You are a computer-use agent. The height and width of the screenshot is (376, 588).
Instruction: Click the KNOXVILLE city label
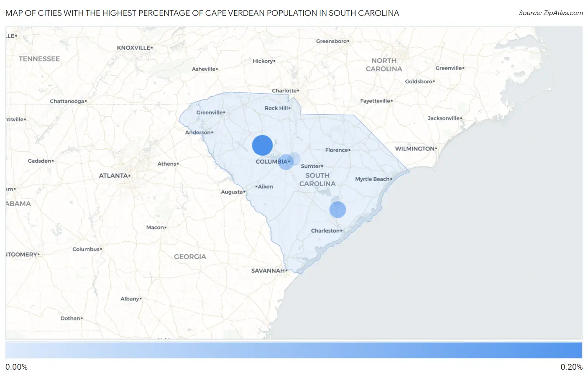(133, 48)
